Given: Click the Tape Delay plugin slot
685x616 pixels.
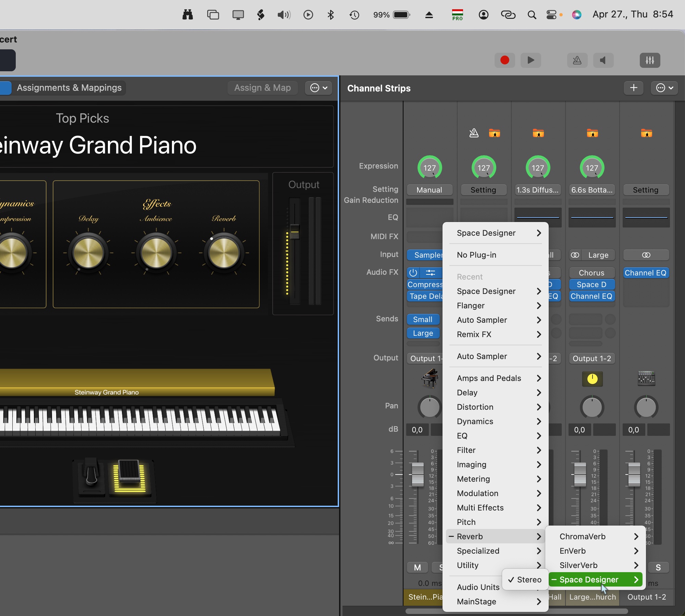Looking at the screenshot, I should (425, 296).
